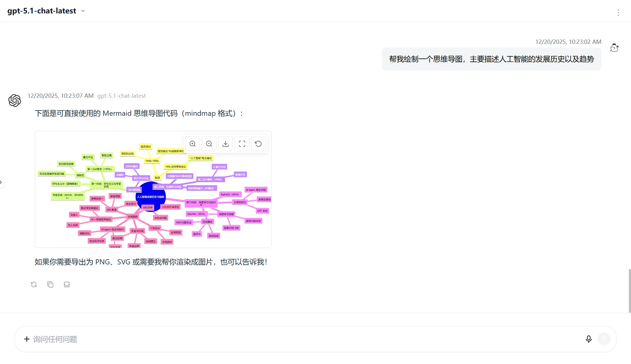Open attachments with the plus icon
The height and width of the screenshot is (364, 631).
pos(27,339)
